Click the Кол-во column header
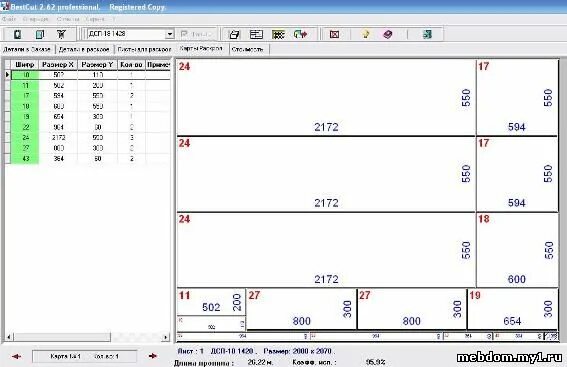This screenshot has width=567, height=367. [131, 65]
